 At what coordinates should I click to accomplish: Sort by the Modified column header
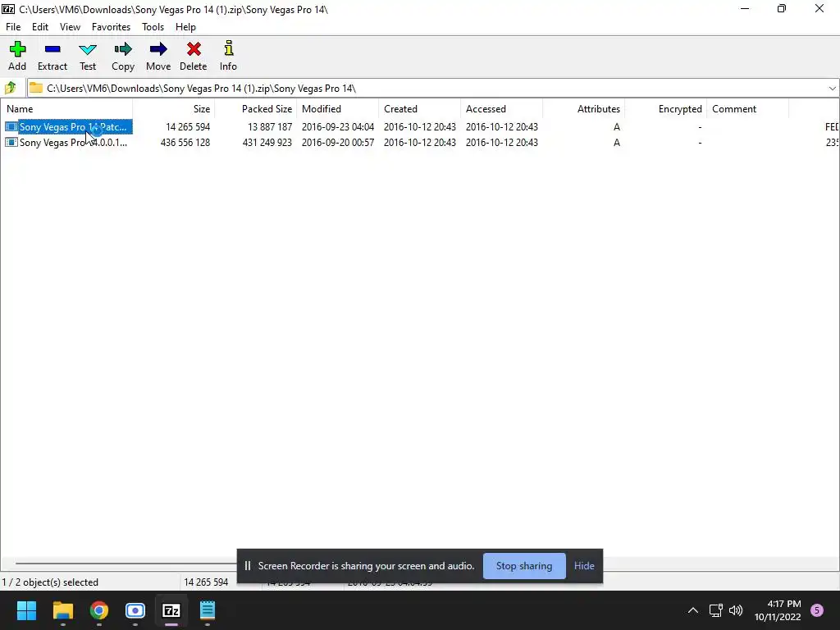coord(337,109)
